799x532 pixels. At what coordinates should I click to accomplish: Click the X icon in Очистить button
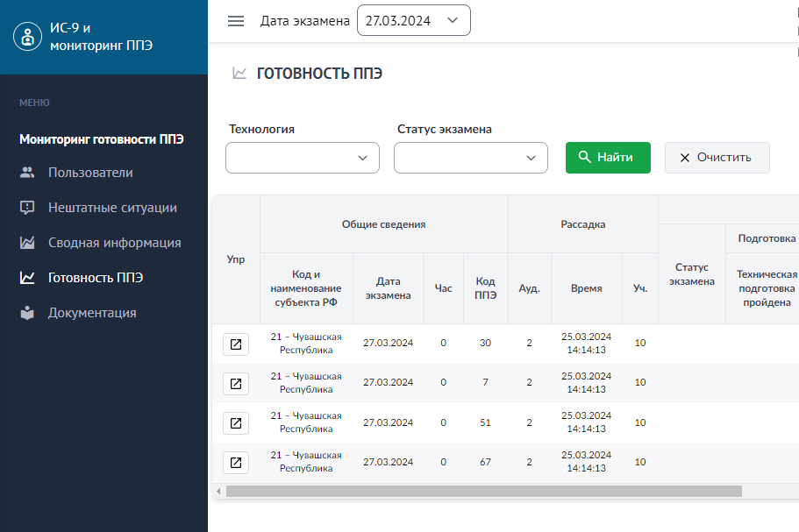coord(685,158)
